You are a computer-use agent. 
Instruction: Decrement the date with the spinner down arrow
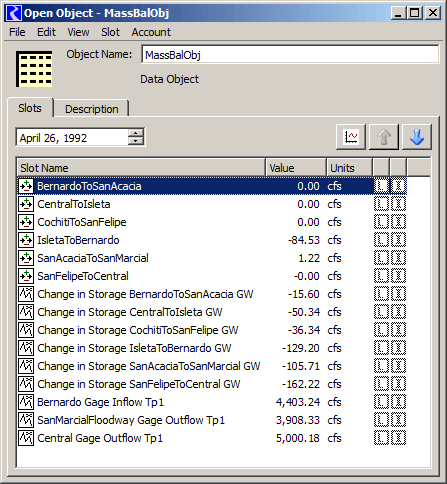pos(136,141)
